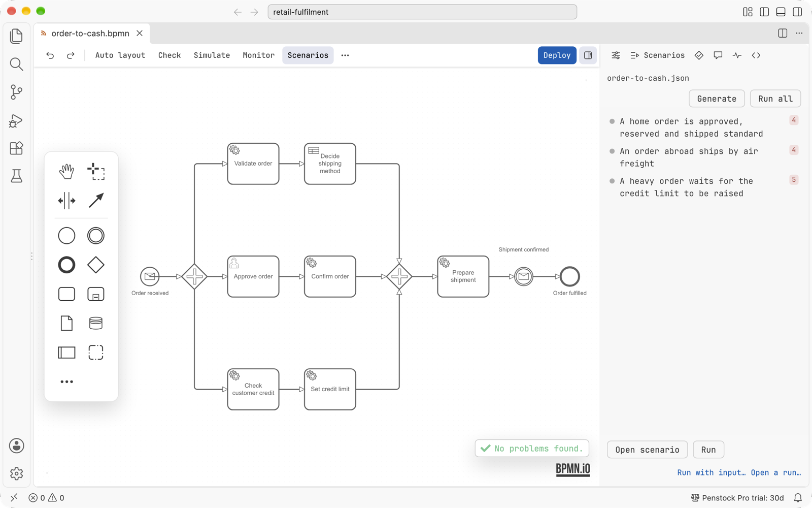Switch to the Scenarios panel tab
The image size is (812, 508).
click(658, 55)
